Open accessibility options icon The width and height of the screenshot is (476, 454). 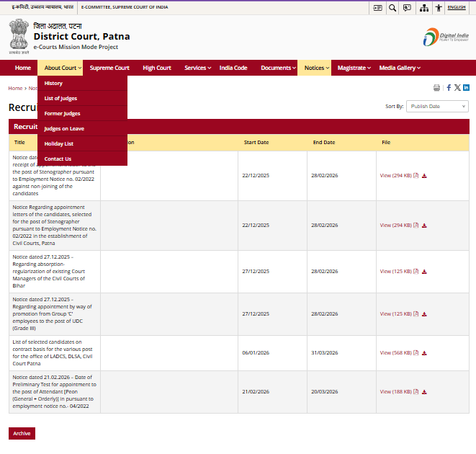[438, 7]
